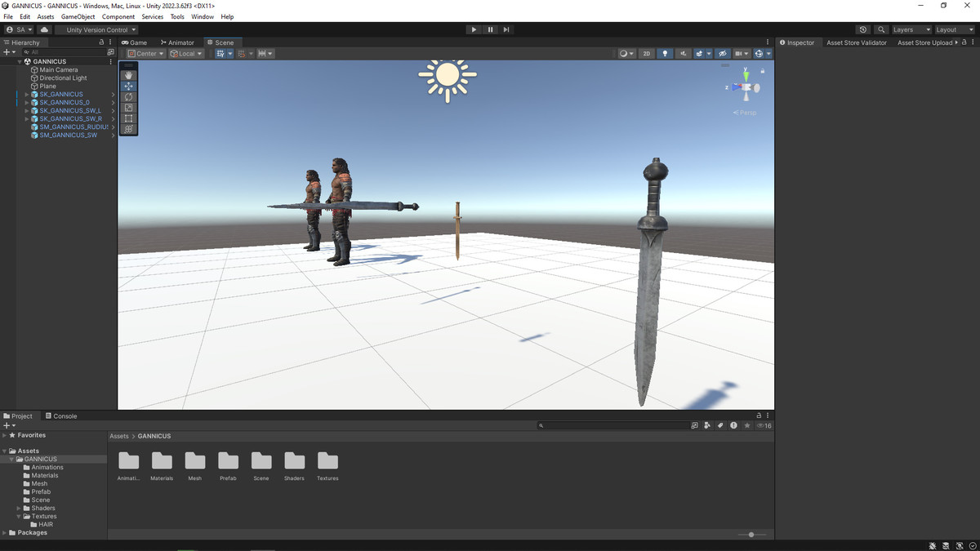Toggle Hierarchy panel lock
The width and height of the screenshot is (980, 551).
(101, 42)
